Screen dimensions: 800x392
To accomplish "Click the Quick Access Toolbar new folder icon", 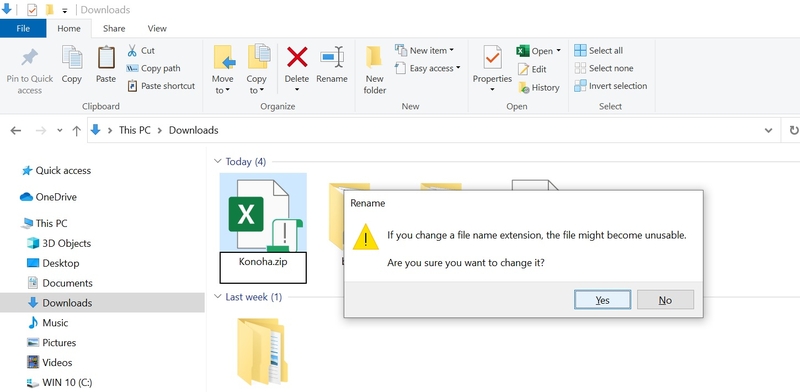I will [x=49, y=10].
